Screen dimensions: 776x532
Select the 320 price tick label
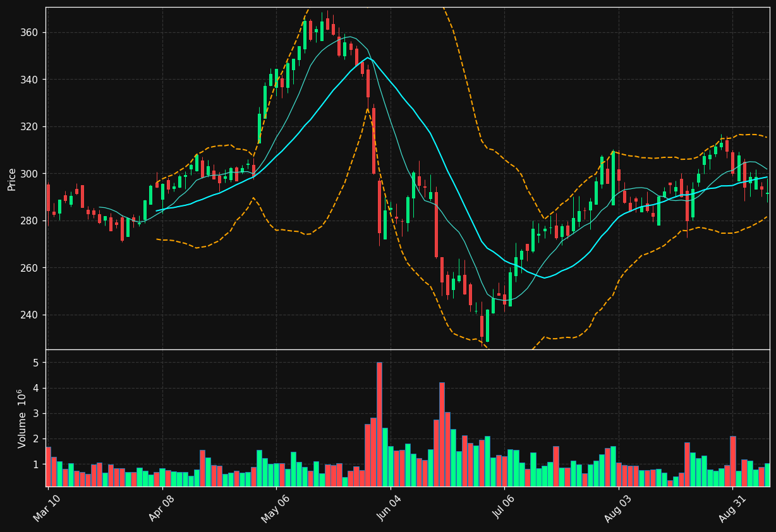30,126
